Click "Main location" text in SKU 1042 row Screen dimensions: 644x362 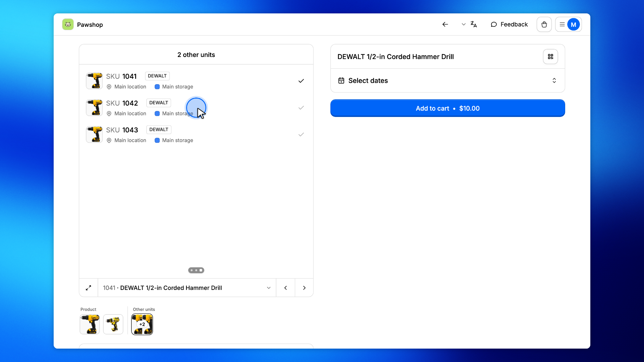[130, 114]
